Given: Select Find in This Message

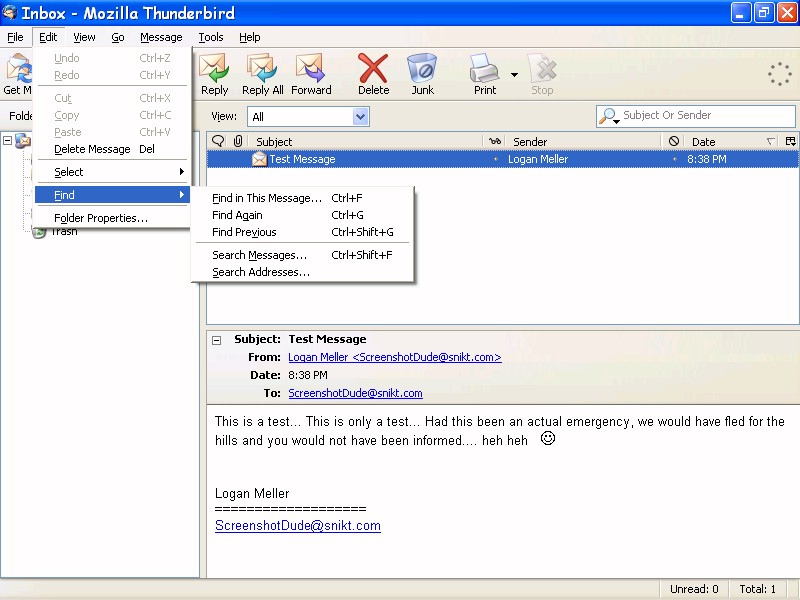Looking at the screenshot, I should (x=303, y=198).
